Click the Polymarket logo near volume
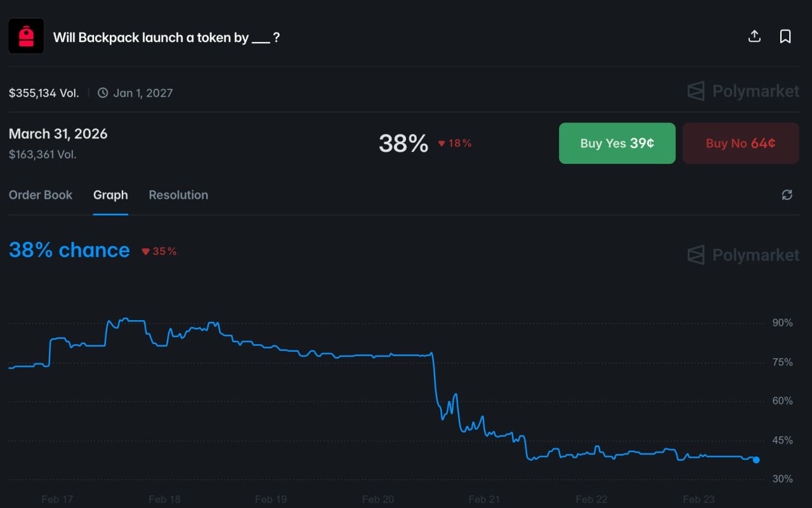The height and width of the screenshot is (508, 812). pyautogui.click(x=743, y=91)
